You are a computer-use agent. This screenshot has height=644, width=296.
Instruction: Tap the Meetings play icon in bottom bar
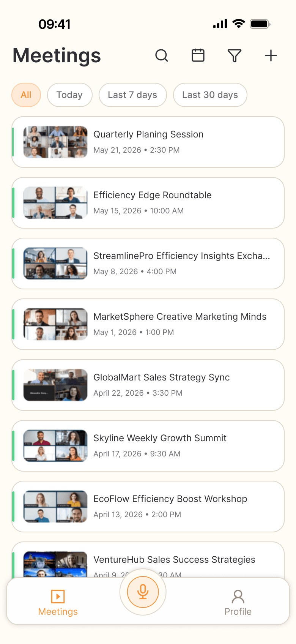click(x=58, y=597)
